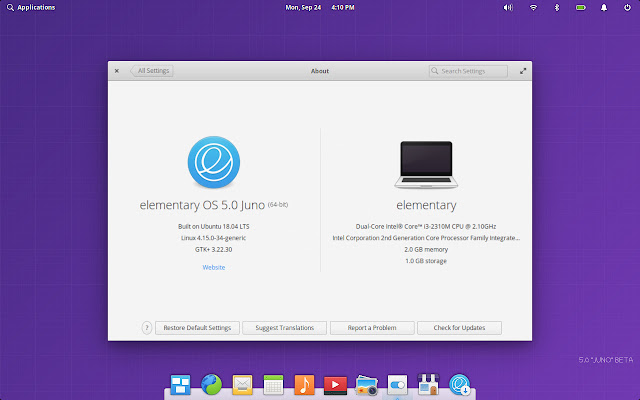Click the 'elementary' hostname under laptop
This screenshot has width=640, height=400.
point(426,205)
